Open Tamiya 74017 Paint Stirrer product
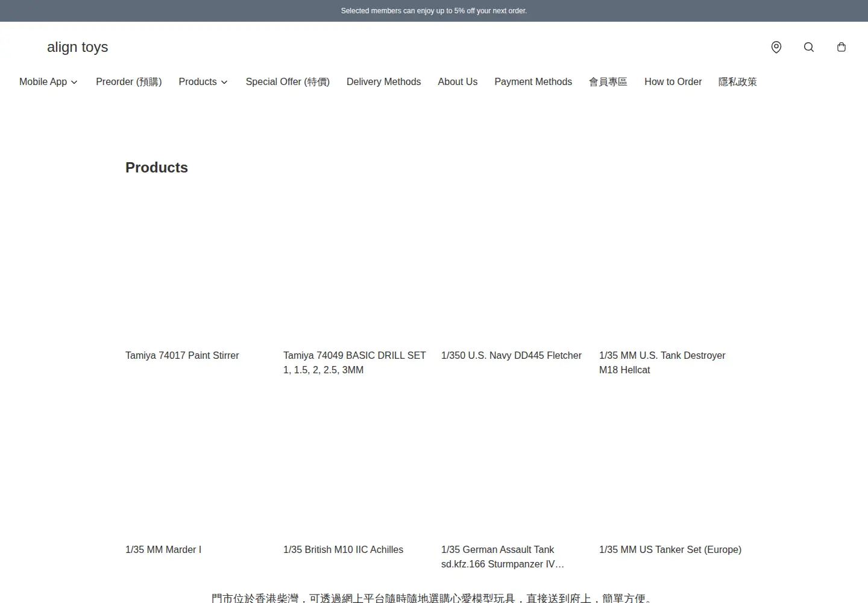868x603 pixels. pos(182,356)
